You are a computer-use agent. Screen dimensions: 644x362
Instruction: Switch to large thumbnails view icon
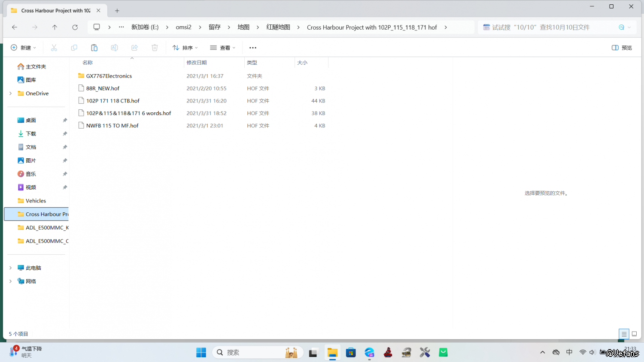coord(634,334)
